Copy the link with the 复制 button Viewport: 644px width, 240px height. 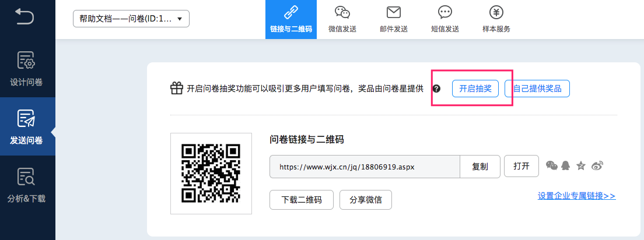[x=480, y=166]
